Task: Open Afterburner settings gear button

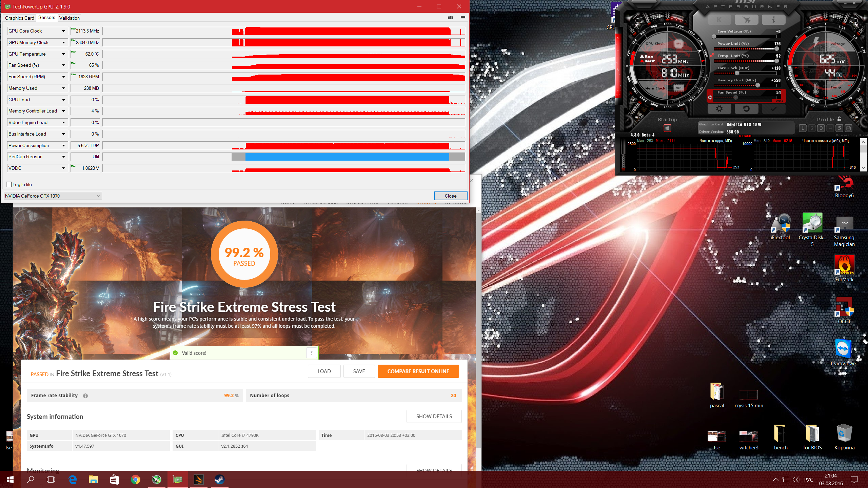Action: pos(719,109)
